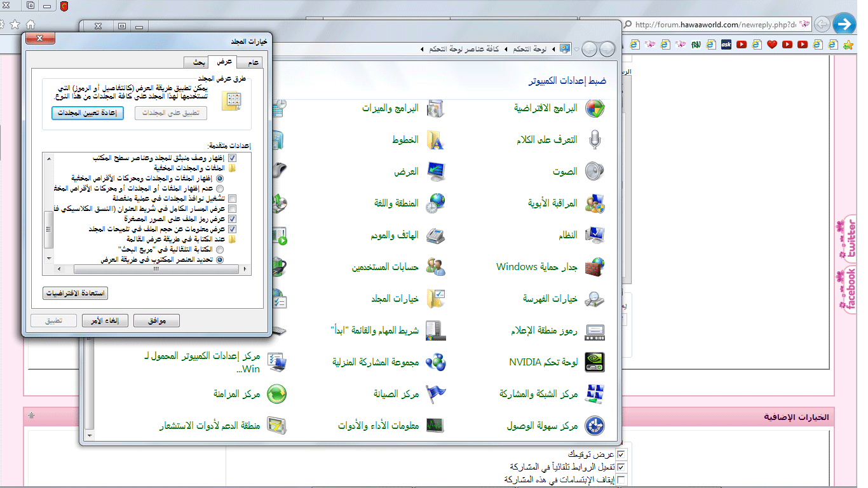Switch to the 'بحث' tab

coord(198,62)
